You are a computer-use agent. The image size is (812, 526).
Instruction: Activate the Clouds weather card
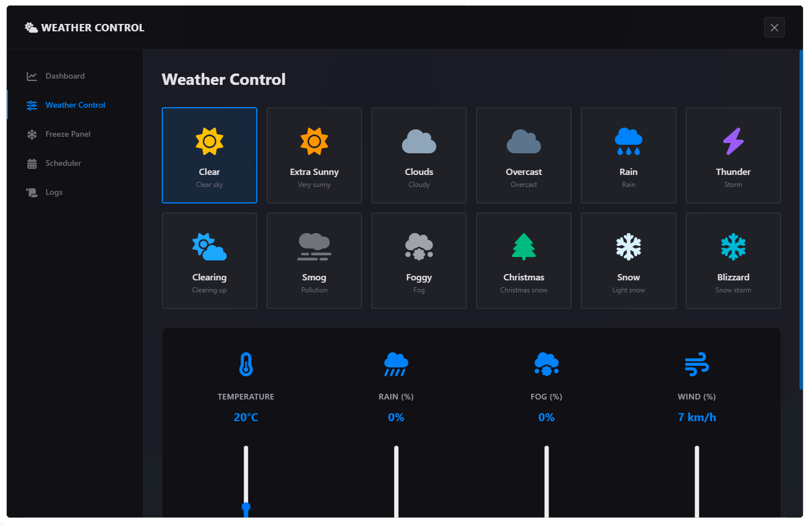point(419,155)
